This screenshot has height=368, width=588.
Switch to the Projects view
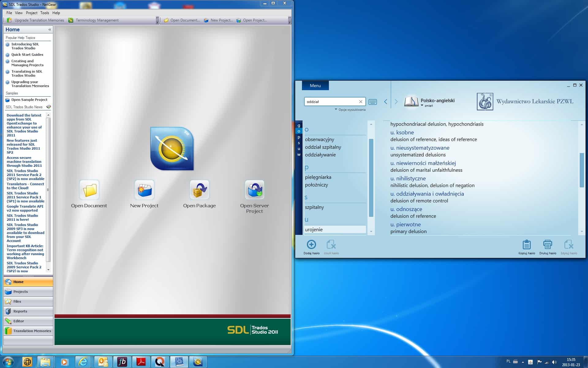pyautogui.click(x=28, y=292)
